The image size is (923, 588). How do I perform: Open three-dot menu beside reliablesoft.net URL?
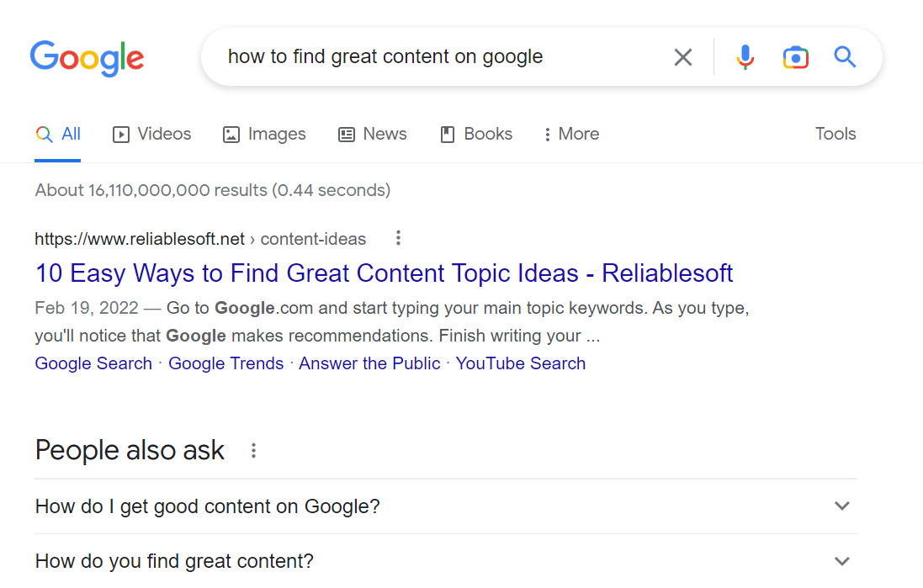point(399,238)
